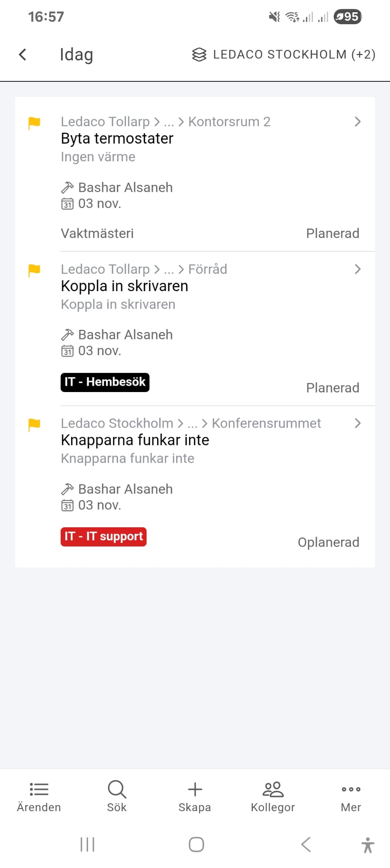
Task: Open the Mer menu
Action: pyautogui.click(x=351, y=796)
